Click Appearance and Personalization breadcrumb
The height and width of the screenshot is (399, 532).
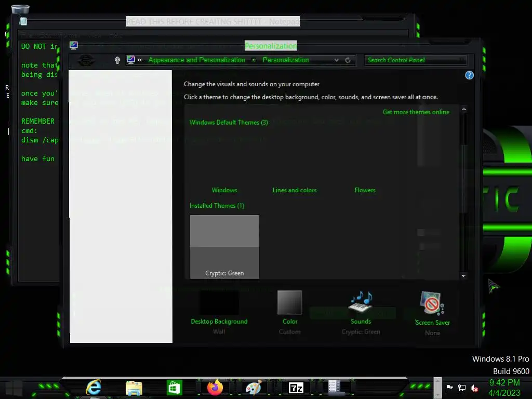196,60
